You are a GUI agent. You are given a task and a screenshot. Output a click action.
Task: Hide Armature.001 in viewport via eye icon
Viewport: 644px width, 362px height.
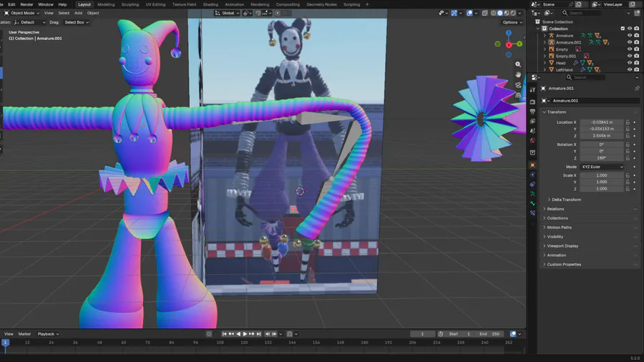(x=629, y=42)
